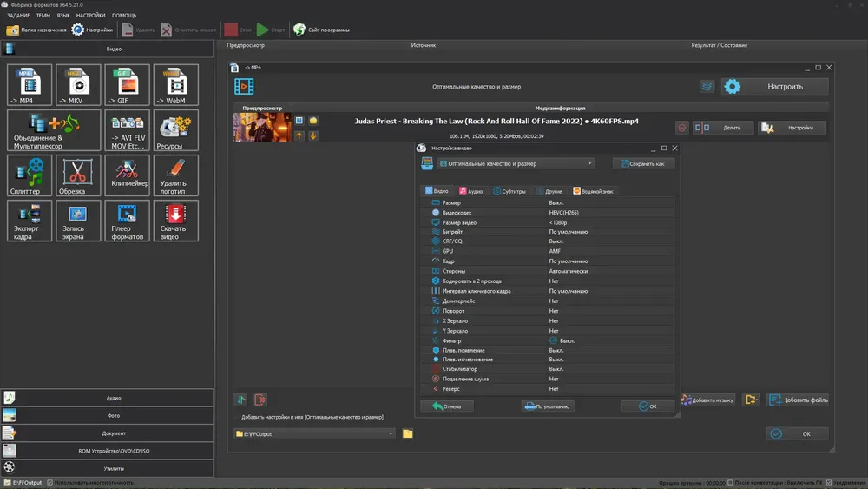Click the Judas Priest video thumbnail
Viewport: 868px width, 489px height.
(x=262, y=128)
